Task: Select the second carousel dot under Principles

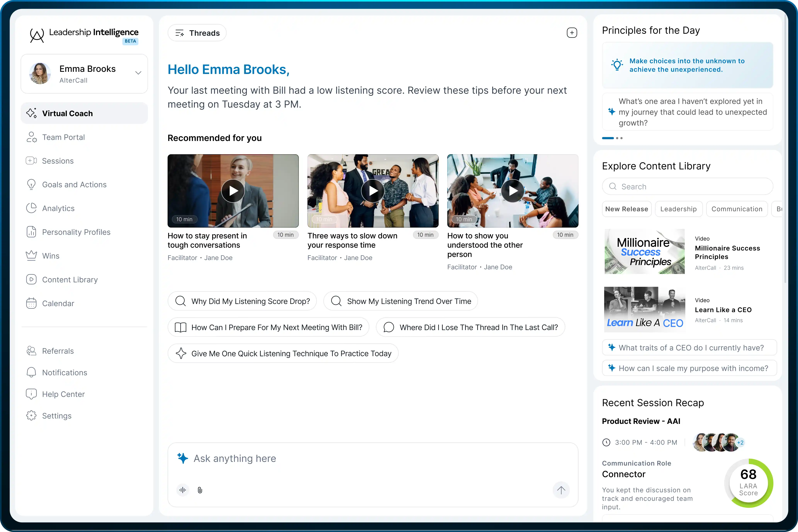Action: (617, 138)
